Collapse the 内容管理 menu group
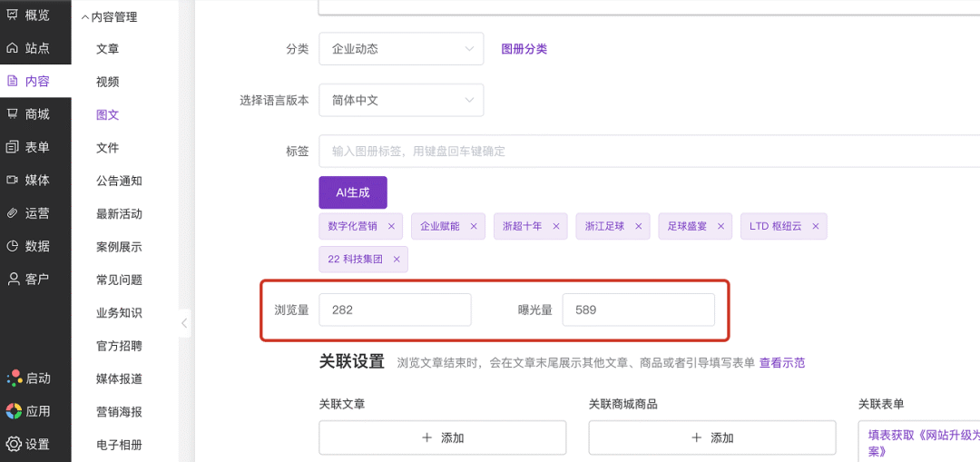Screen dimensions: 980x462 [x=85, y=16]
